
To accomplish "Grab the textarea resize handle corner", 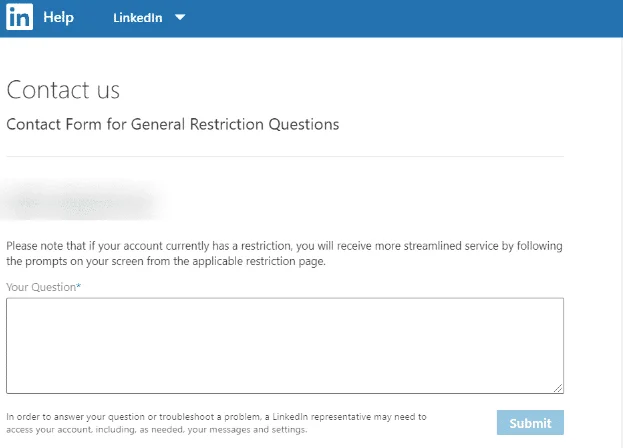I will tap(558, 388).
